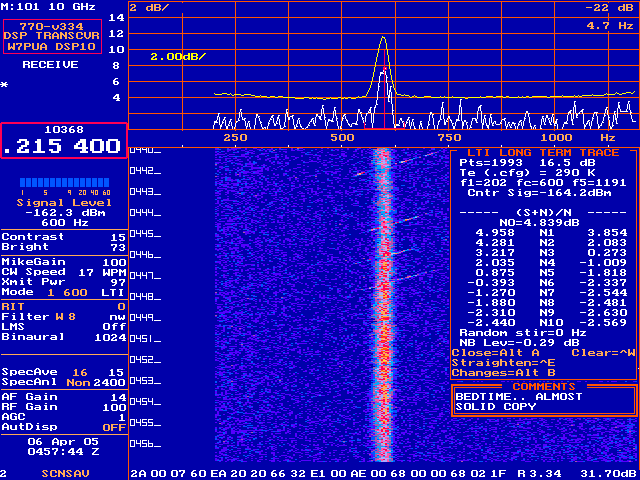Click the 2.00dB/ scale label in the spectrum
The width and height of the screenshot is (640, 480).
tap(178, 57)
